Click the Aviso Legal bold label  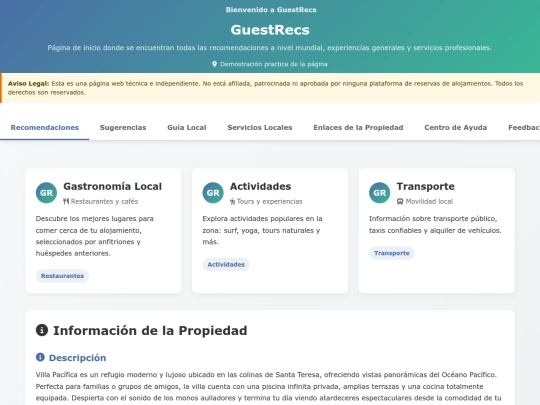click(x=29, y=83)
